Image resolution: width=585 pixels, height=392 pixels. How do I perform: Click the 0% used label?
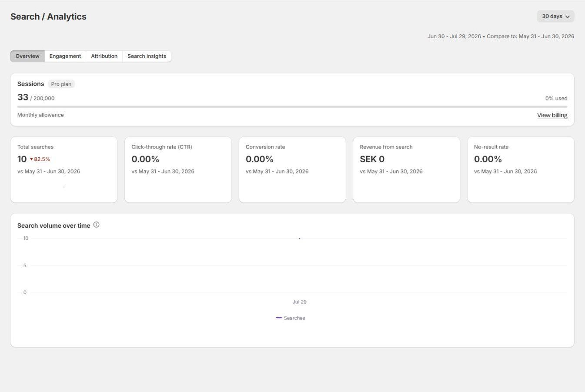pyautogui.click(x=556, y=98)
